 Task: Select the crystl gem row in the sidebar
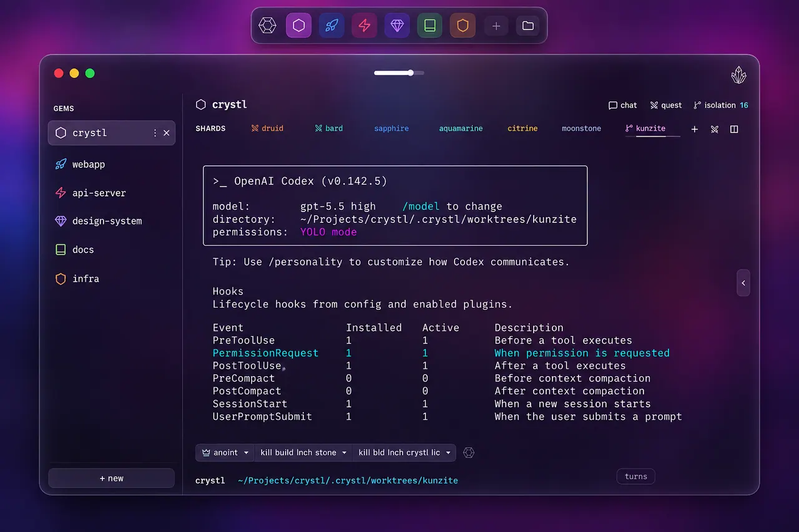click(x=112, y=133)
